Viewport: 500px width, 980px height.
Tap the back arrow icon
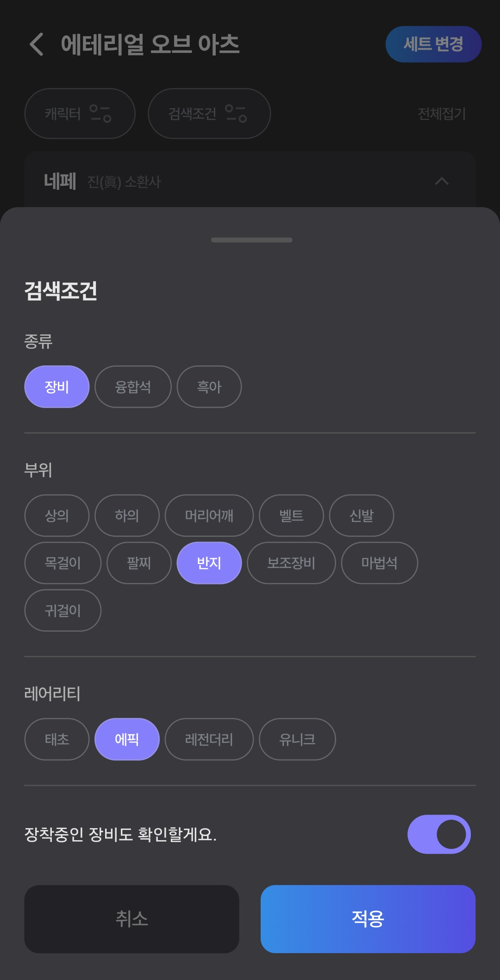(37, 44)
